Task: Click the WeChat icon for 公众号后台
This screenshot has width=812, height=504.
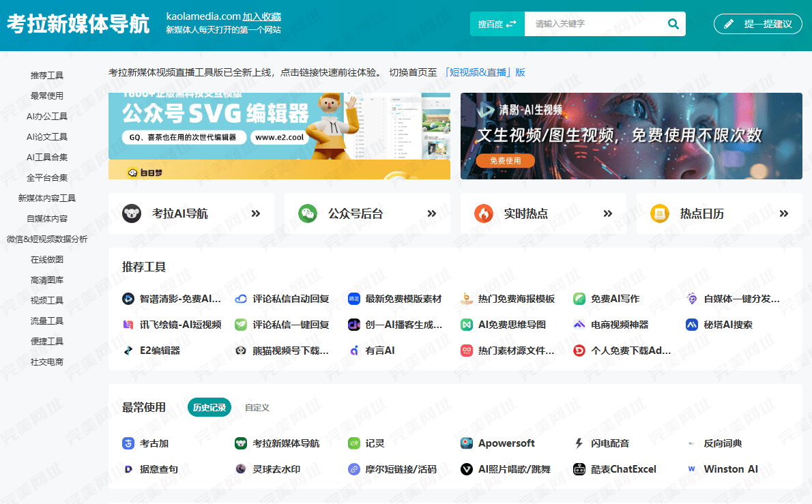Action: 308,213
